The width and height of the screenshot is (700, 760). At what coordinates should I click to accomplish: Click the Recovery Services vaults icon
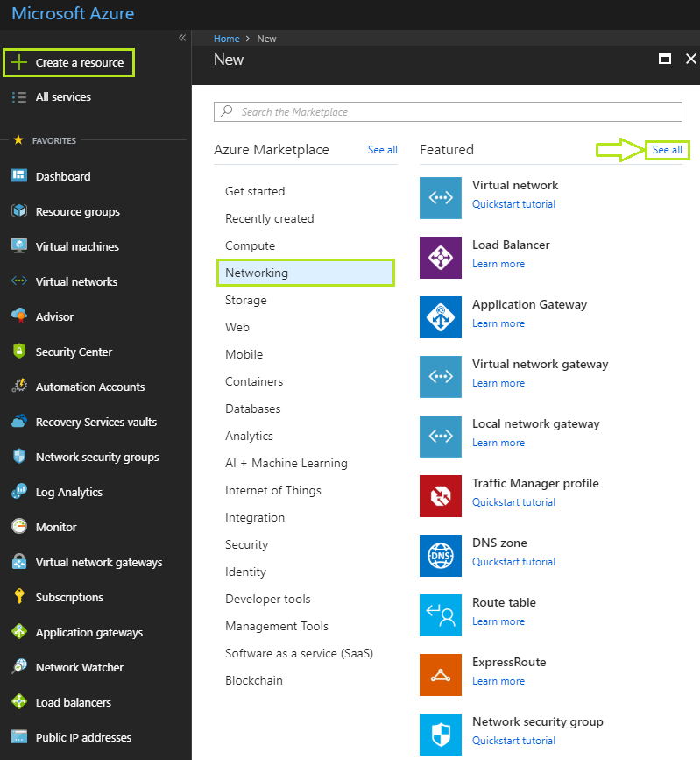19,421
